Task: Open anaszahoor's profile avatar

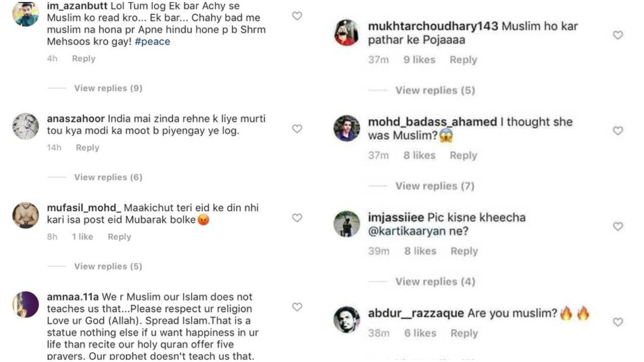Action: (x=26, y=126)
